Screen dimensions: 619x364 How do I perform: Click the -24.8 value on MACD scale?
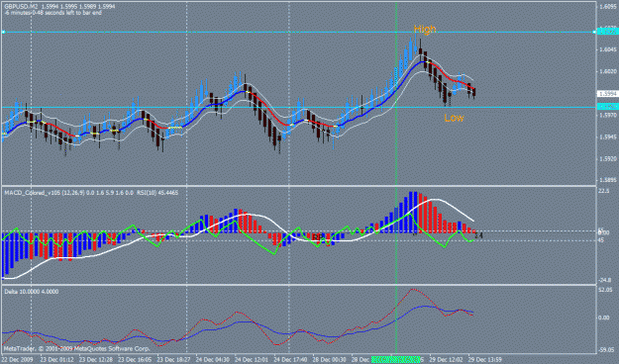tap(605, 280)
